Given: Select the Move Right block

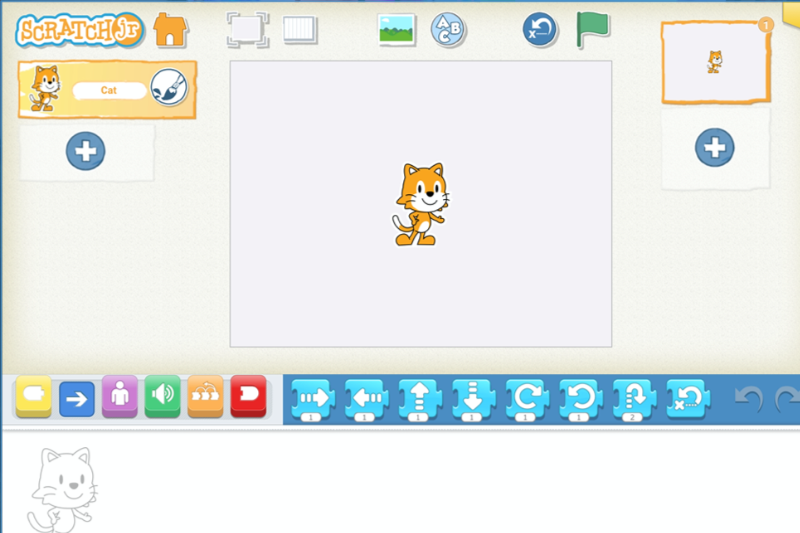Looking at the screenshot, I should [x=313, y=399].
